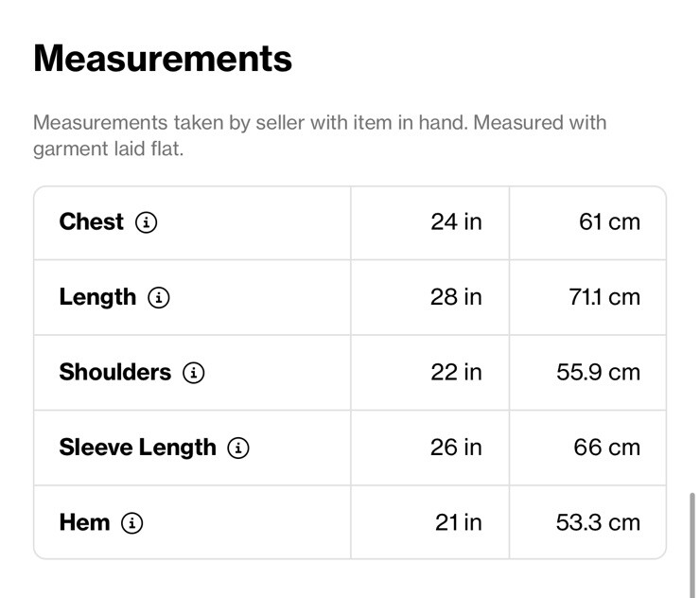Click the Length label
The height and width of the screenshot is (598, 700).
point(97,298)
